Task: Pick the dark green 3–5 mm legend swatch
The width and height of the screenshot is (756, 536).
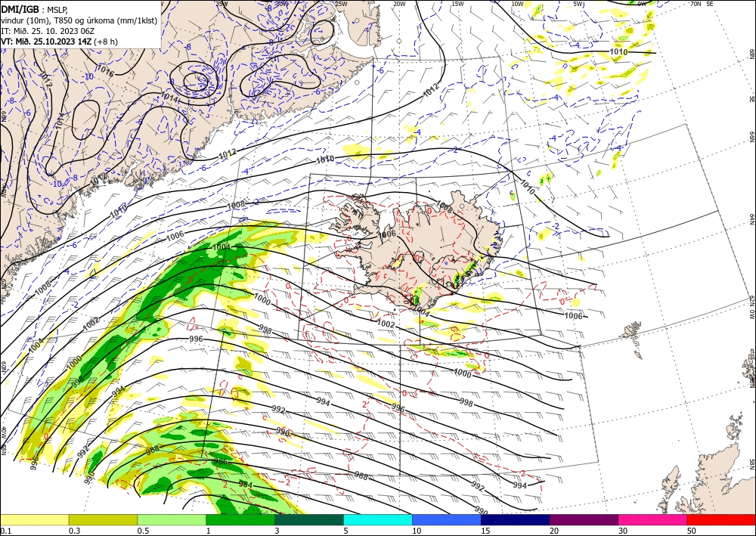Action: coord(309,519)
